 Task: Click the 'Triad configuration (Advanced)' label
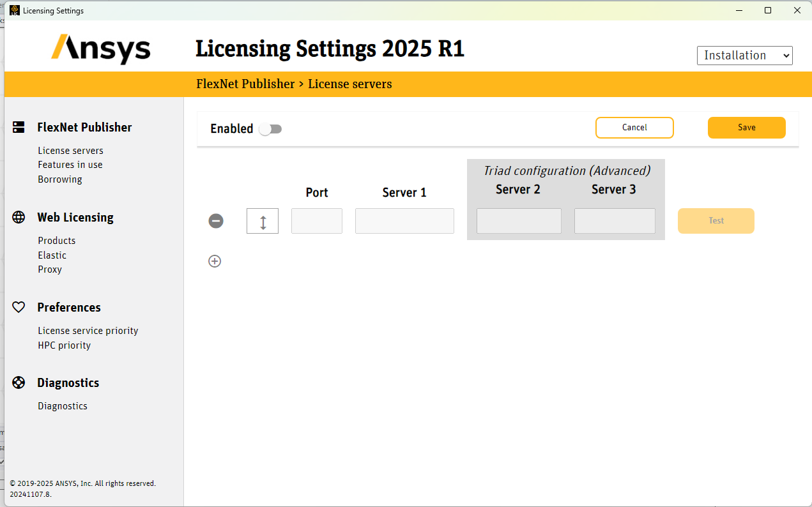567,170
